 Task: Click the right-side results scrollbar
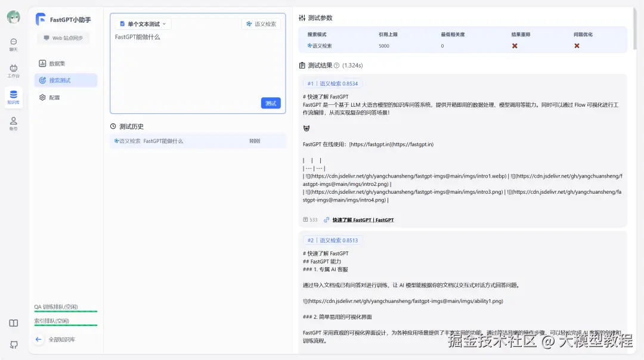[x=635, y=29]
